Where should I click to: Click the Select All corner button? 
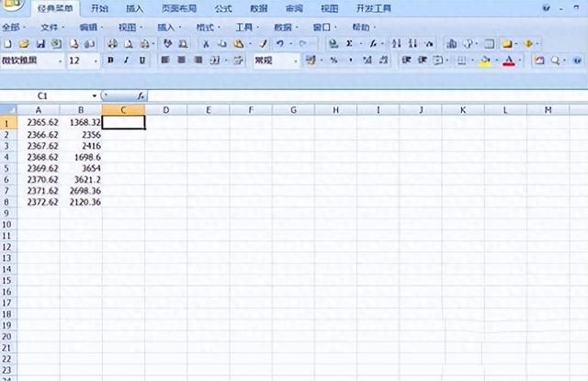(8, 110)
